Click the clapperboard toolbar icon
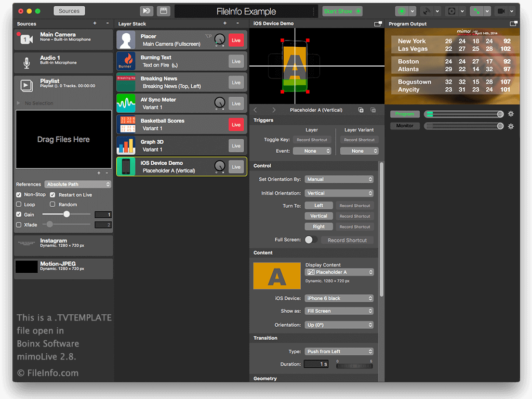The image size is (532, 399). pyautogui.click(x=164, y=11)
